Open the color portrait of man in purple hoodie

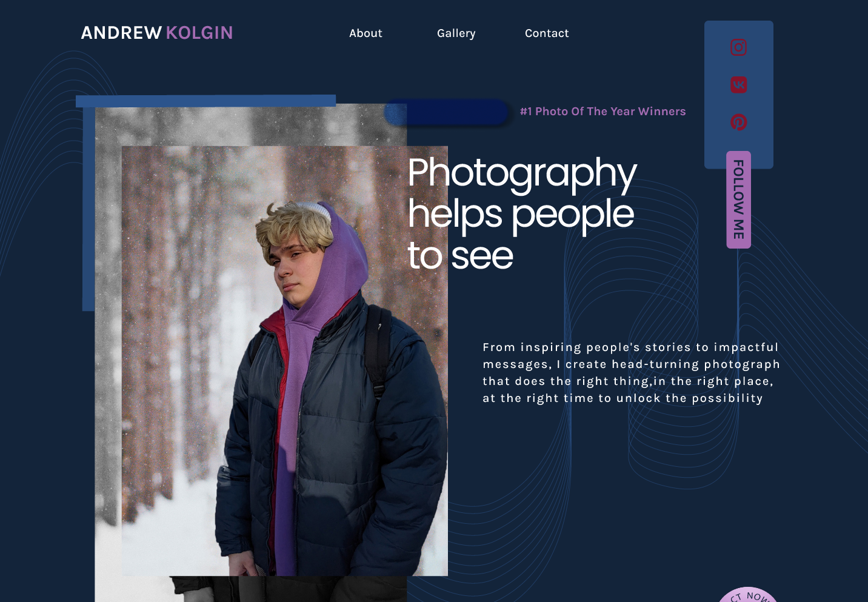coord(285,361)
